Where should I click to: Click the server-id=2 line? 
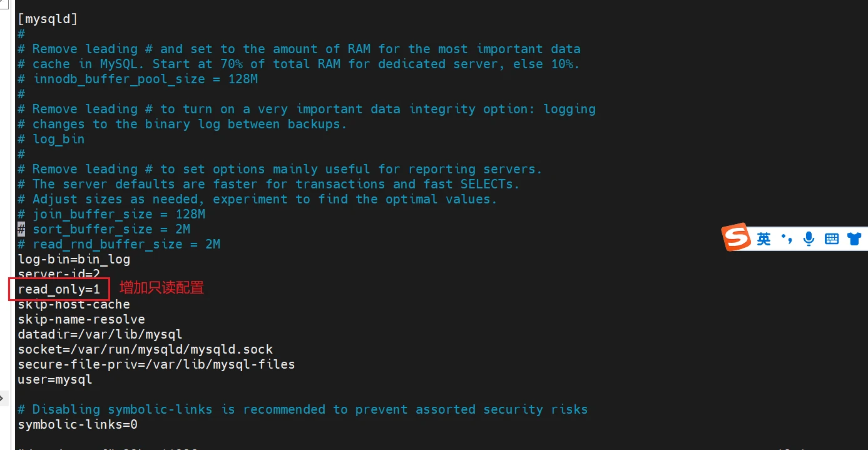coord(59,274)
